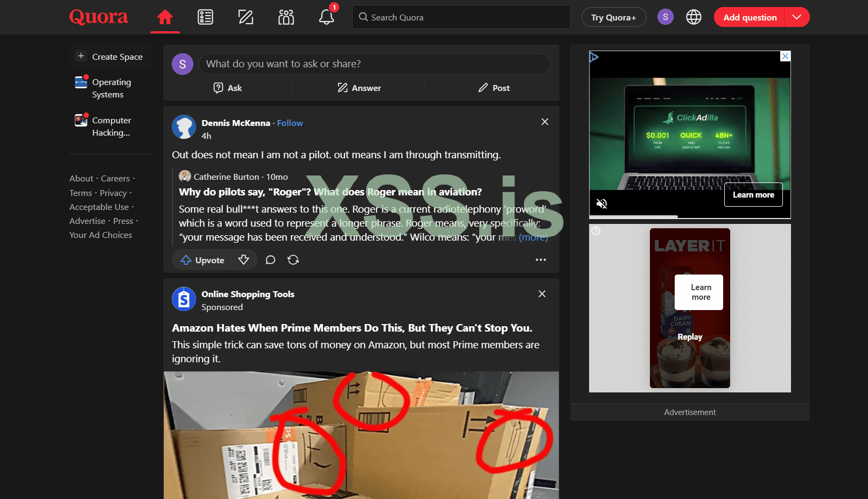
Task: Open the Advertise footer link
Action: click(87, 221)
